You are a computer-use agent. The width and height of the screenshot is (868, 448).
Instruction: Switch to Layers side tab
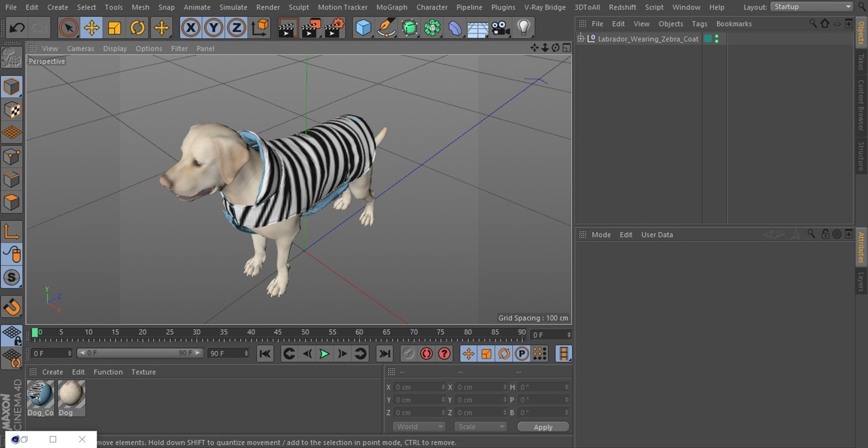tap(861, 282)
